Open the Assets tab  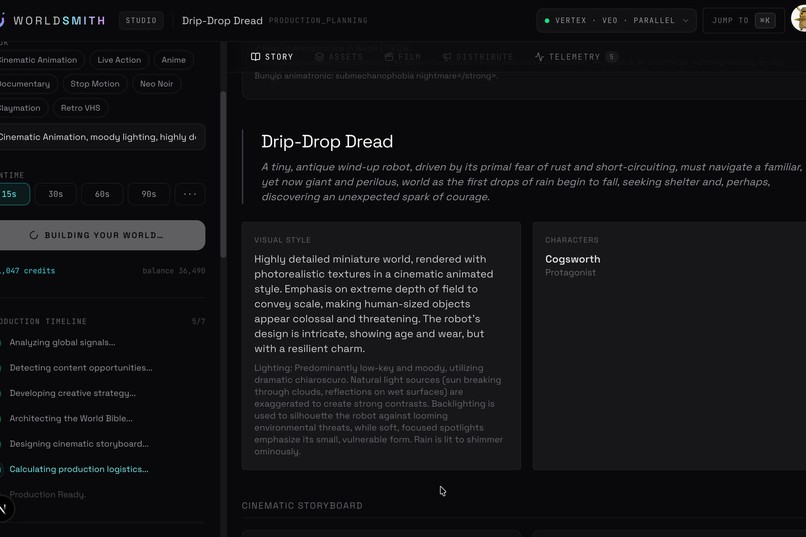tap(339, 57)
